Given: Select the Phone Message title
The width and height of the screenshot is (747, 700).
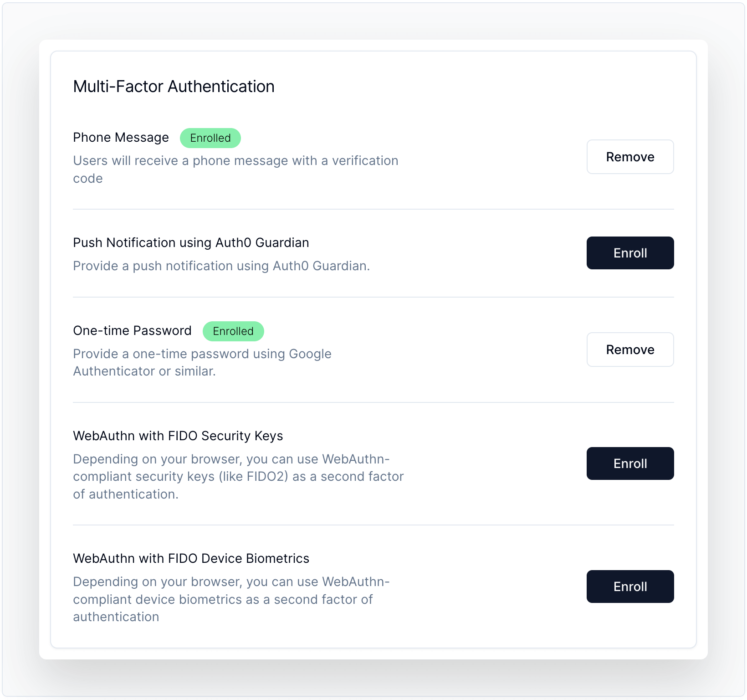Looking at the screenshot, I should pyautogui.click(x=121, y=138).
